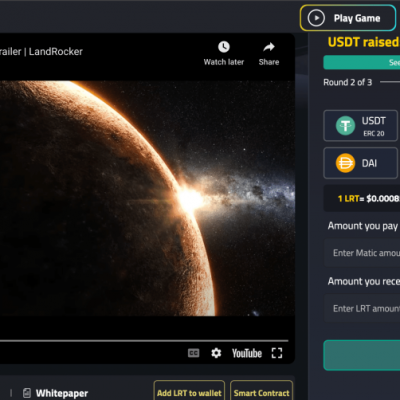Enter fullscreen mode on the video
The height and width of the screenshot is (400, 400).
tap(277, 353)
